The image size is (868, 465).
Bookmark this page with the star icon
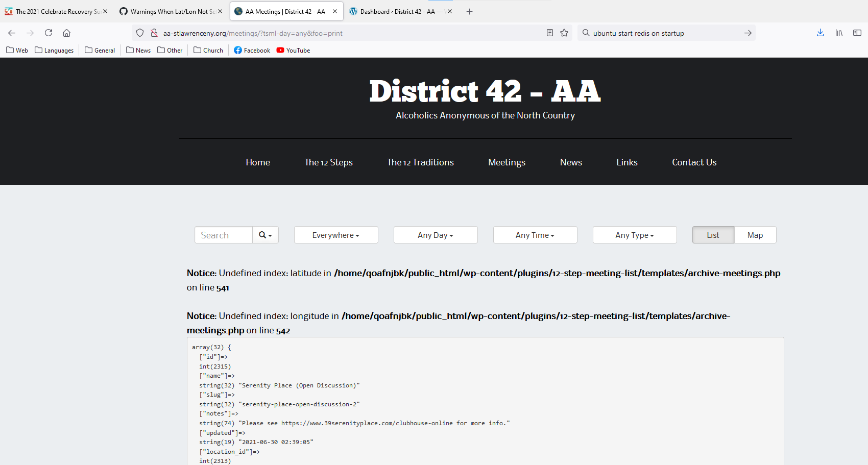pyautogui.click(x=564, y=33)
